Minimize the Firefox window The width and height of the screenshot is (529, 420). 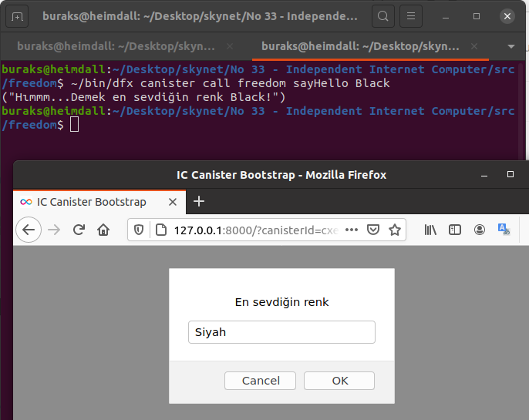484,175
